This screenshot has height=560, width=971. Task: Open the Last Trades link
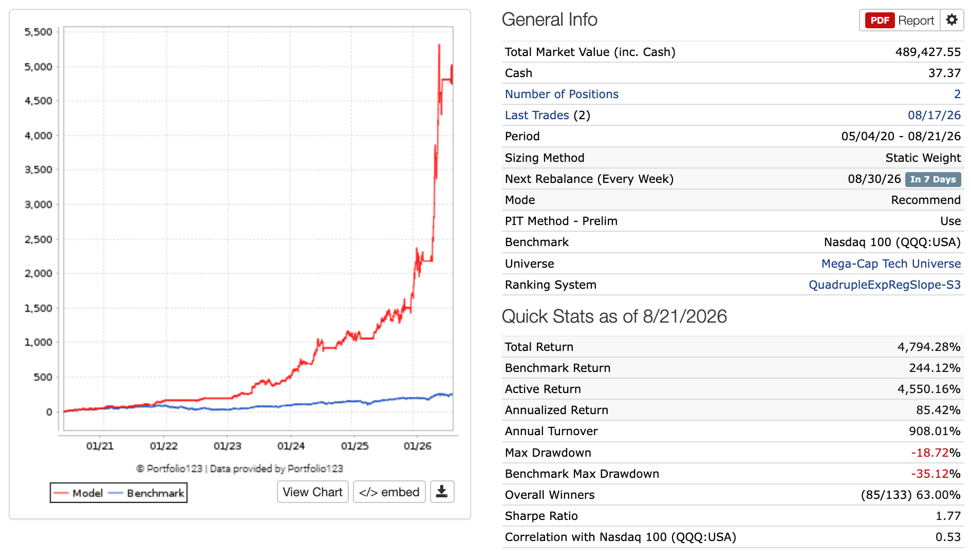tap(537, 115)
